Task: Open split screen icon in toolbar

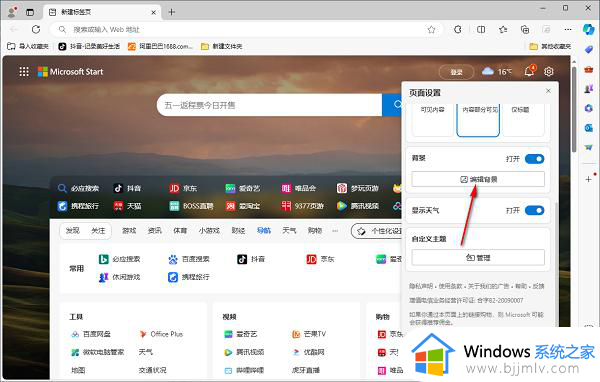Action: tap(481, 29)
